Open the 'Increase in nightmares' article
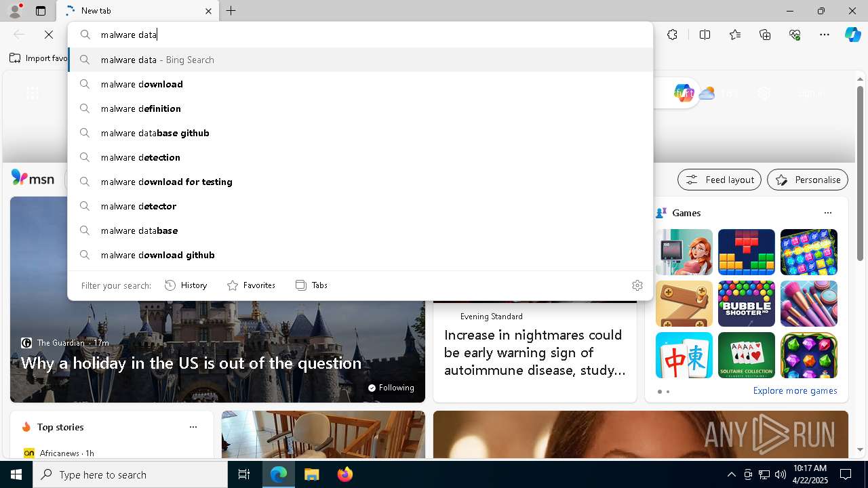This screenshot has width=868, height=488. click(x=535, y=352)
